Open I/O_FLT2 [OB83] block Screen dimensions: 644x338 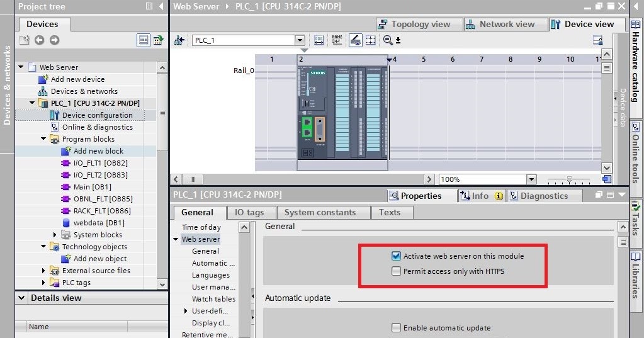(x=100, y=175)
